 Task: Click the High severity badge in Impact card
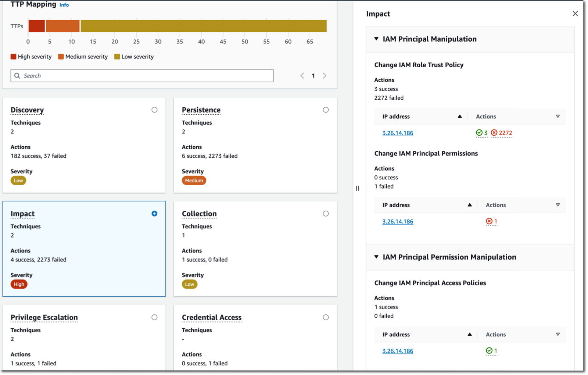[x=19, y=284]
